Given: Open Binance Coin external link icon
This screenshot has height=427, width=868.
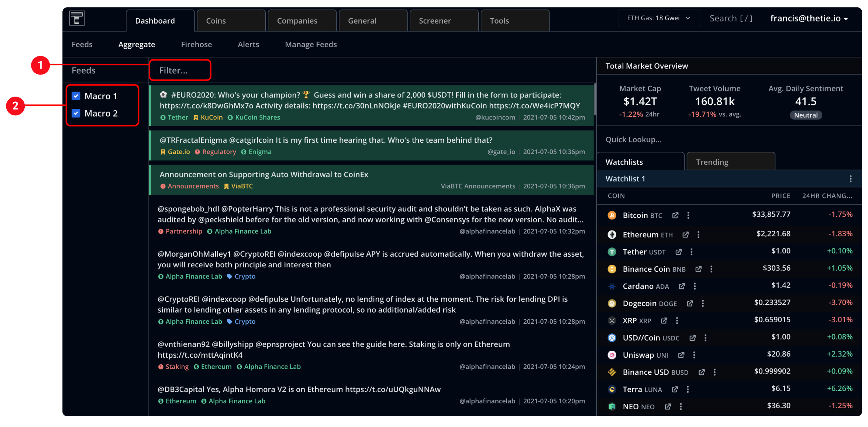Looking at the screenshot, I should tap(698, 269).
